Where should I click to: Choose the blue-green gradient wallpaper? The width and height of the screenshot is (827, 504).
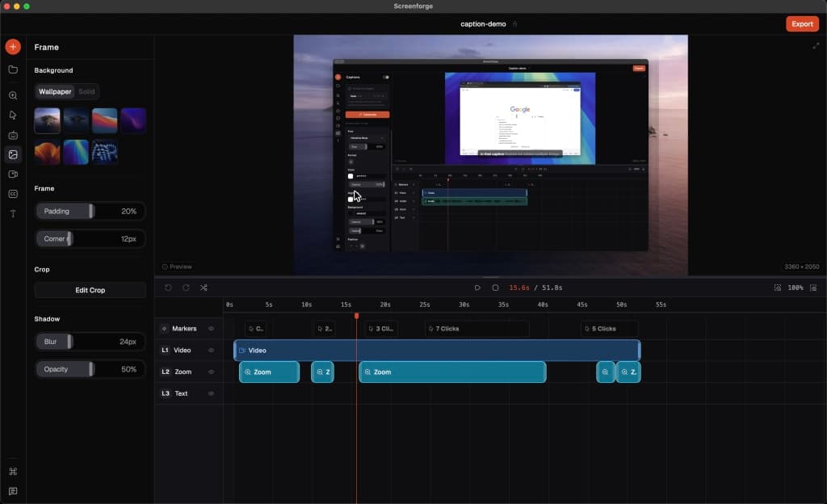click(x=76, y=152)
